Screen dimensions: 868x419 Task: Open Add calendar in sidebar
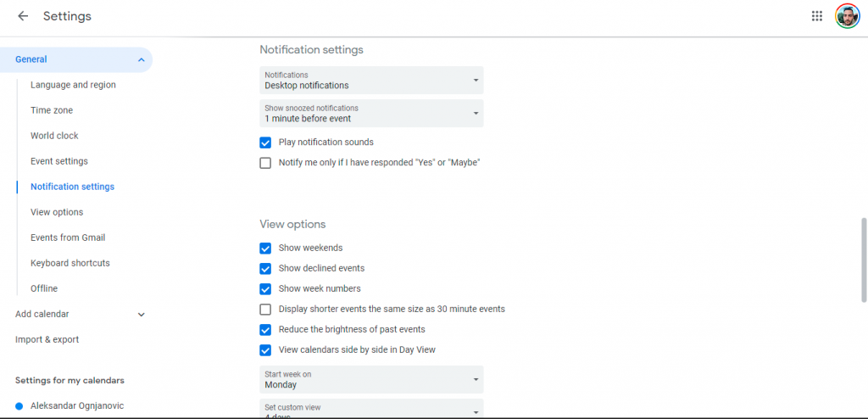click(42, 314)
